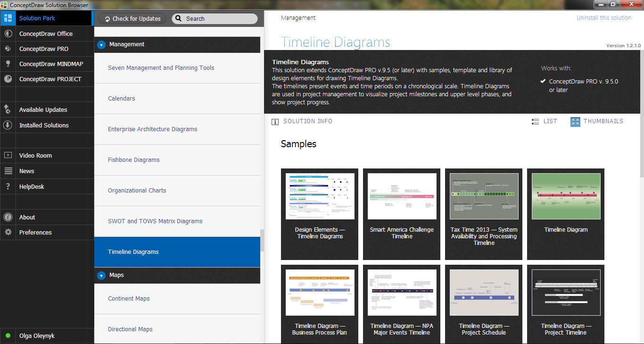Click the Preferences gear icon
Screen dimensions: 644x344
tap(8, 232)
